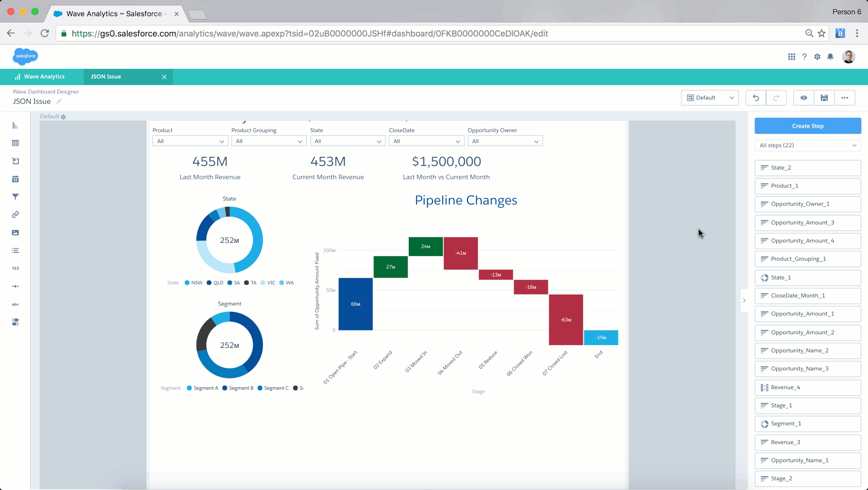Select the container widget icon in left sidebar
The width and height of the screenshot is (868, 490).
pos(15,161)
